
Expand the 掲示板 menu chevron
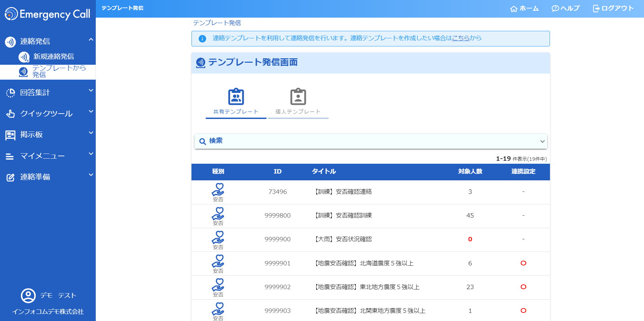click(x=91, y=133)
